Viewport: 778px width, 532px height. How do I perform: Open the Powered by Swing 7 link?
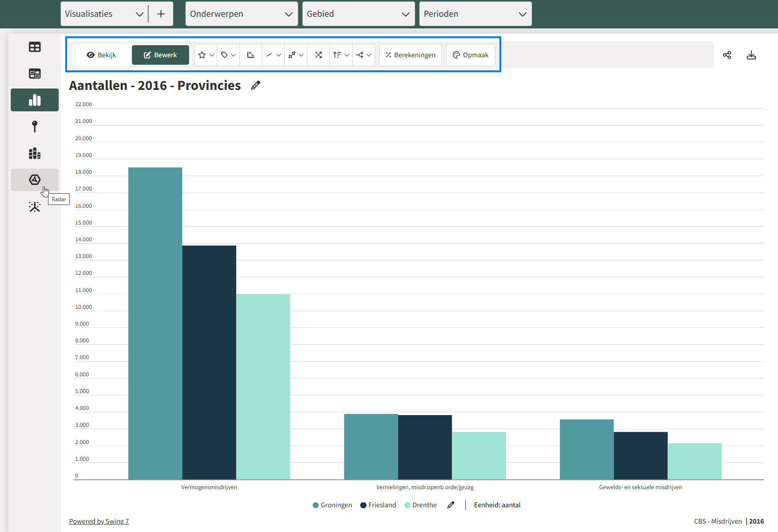pyautogui.click(x=99, y=521)
